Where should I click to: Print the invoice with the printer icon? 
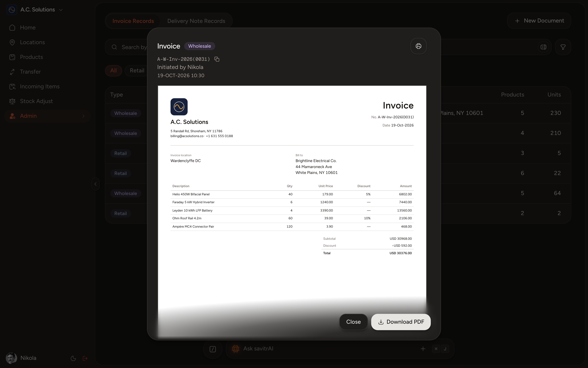418,46
